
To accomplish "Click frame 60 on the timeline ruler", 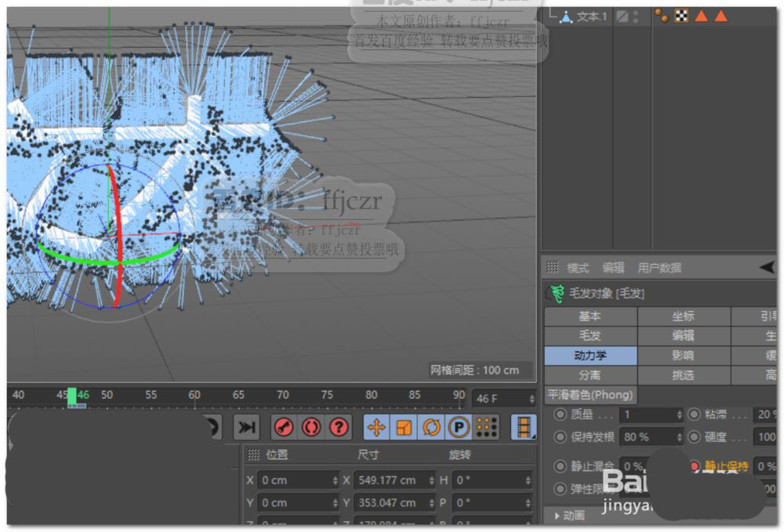I will (x=194, y=395).
